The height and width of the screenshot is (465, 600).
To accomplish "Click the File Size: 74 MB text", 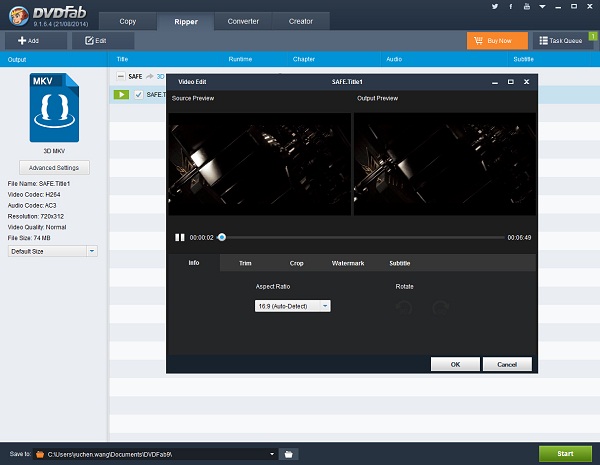I will pos(29,238).
